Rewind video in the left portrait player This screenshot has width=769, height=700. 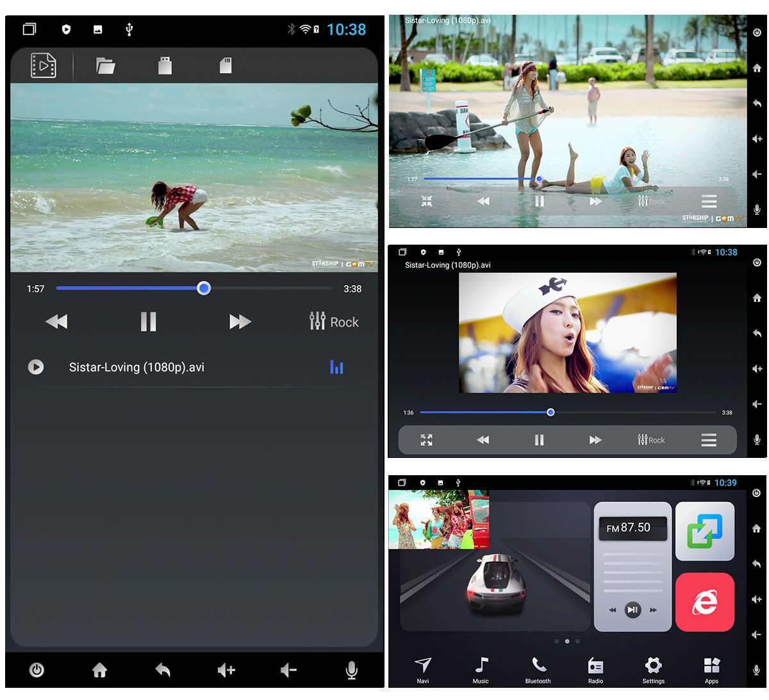pyautogui.click(x=56, y=322)
